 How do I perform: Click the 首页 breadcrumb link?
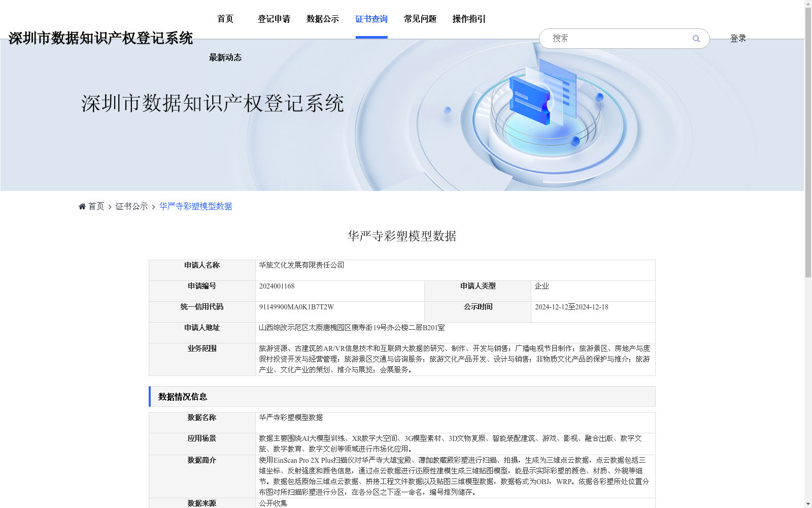(x=96, y=206)
